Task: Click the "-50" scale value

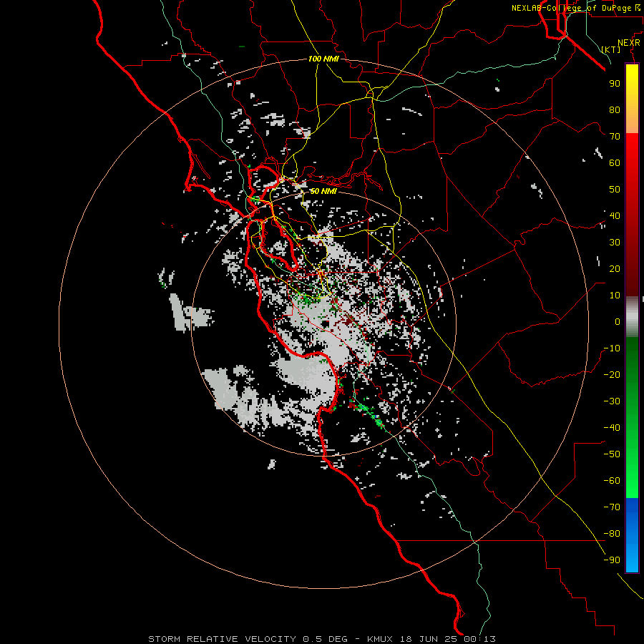Action: coord(612,454)
